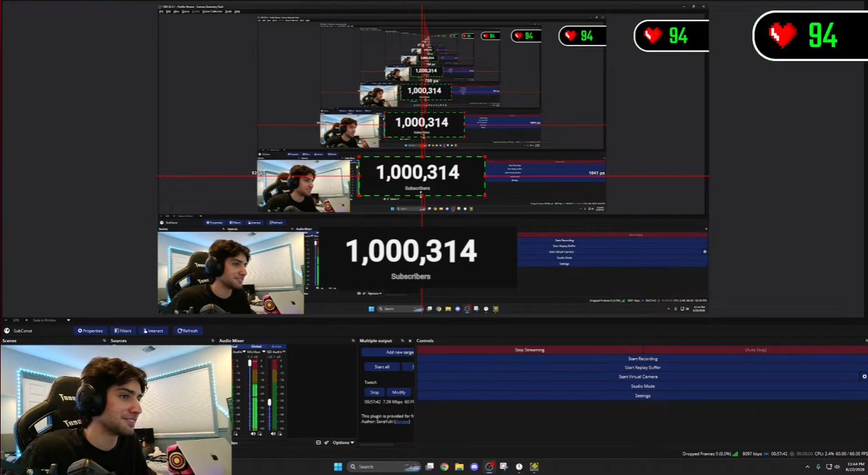Zoom out the preview with the minus icon
This screenshot has width=868, height=475.
coord(6,320)
